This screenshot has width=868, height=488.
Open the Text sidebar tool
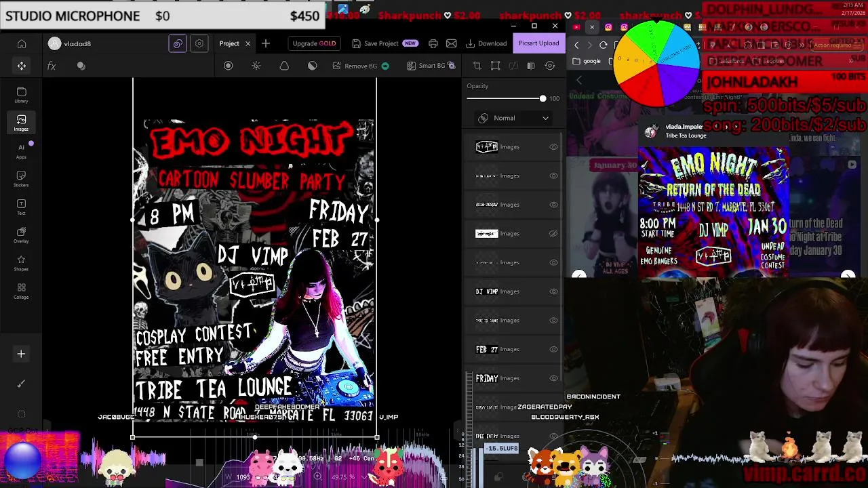pos(22,207)
